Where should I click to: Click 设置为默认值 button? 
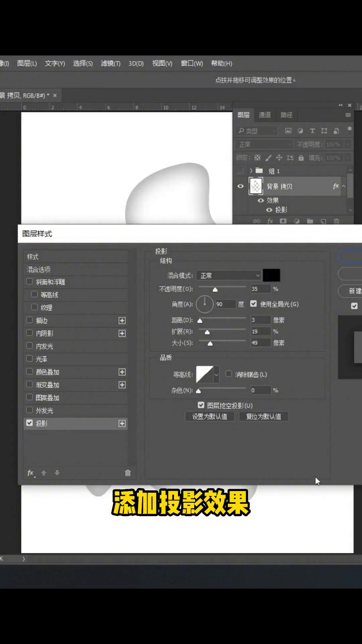coord(210,417)
